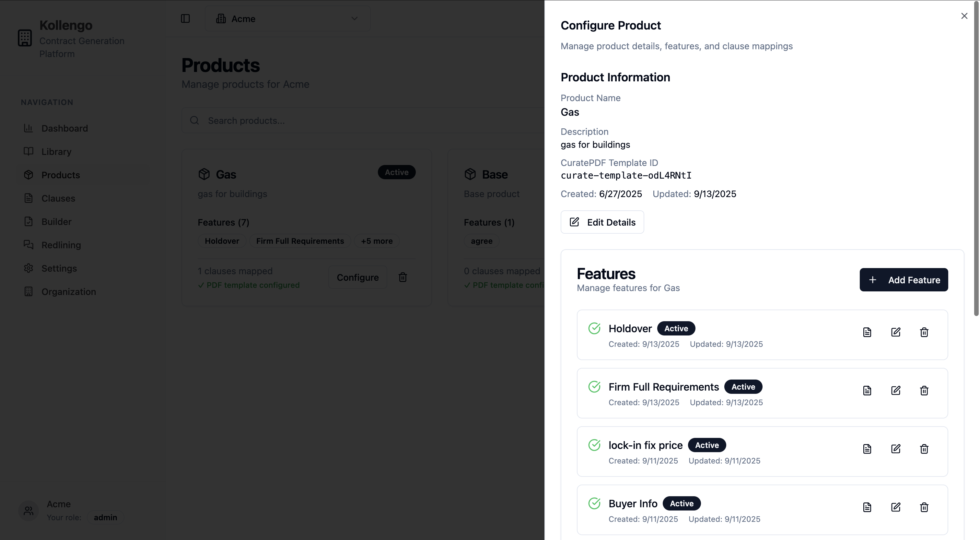Go to Redlining in the sidebar

click(61, 245)
